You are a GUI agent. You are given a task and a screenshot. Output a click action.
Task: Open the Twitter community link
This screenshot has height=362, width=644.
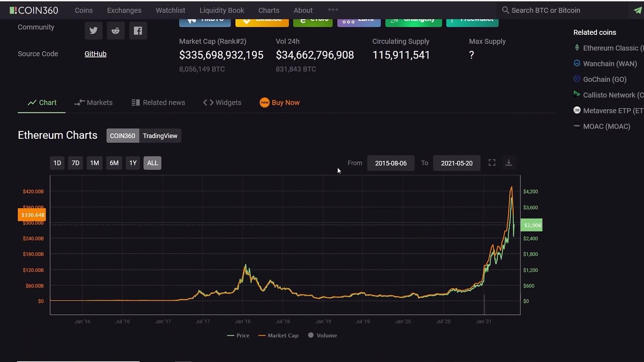[x=94, y=31]
